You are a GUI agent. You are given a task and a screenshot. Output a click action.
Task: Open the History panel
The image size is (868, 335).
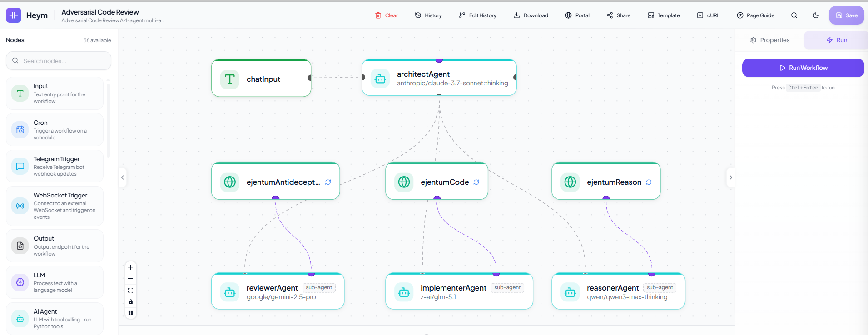coord(428,15)
